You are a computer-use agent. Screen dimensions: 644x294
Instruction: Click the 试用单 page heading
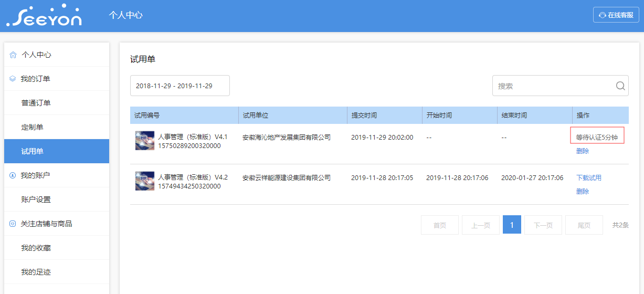click(x=143, y=59)
